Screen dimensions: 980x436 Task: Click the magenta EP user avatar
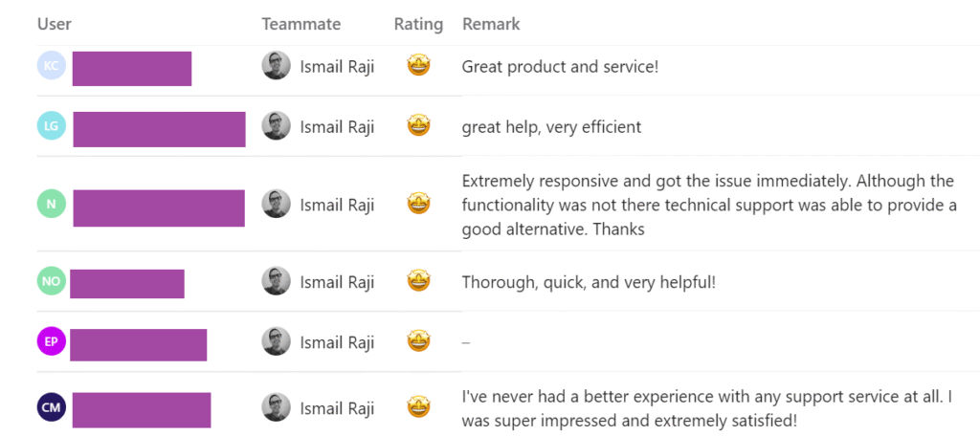point(52,341)
